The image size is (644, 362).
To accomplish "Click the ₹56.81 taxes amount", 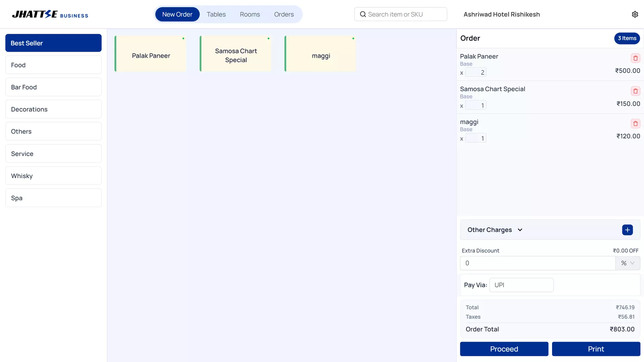I will coord(626,317).
